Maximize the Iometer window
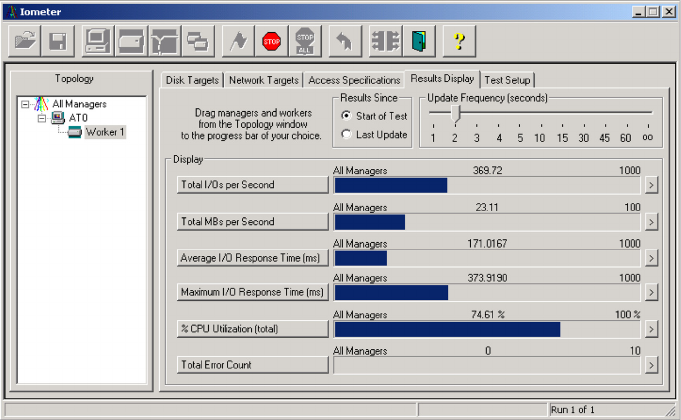The image size is (681, 420). pos(652,12)
